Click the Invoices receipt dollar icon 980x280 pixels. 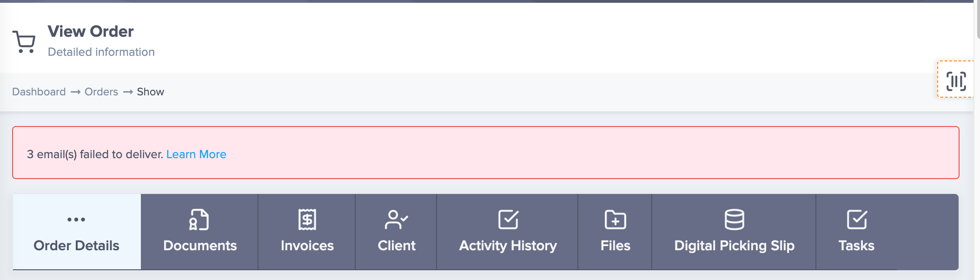click(307, 220)
